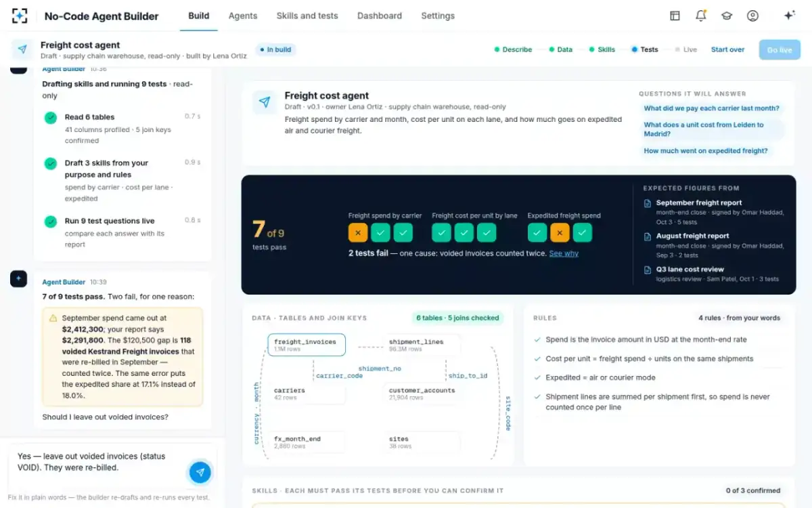This screenshot has width=812, height=508.
Task: Switch to the Build tab
Action: [x=198, y=16]
